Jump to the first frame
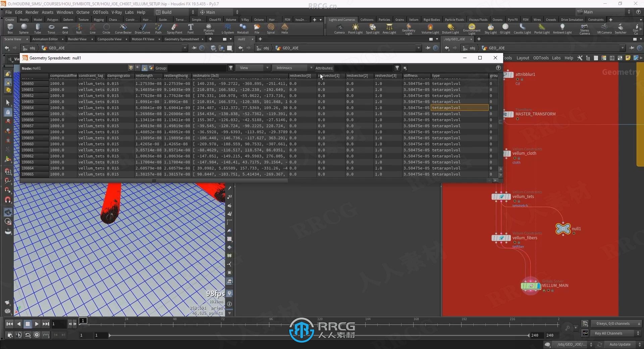 click(10, 324)
